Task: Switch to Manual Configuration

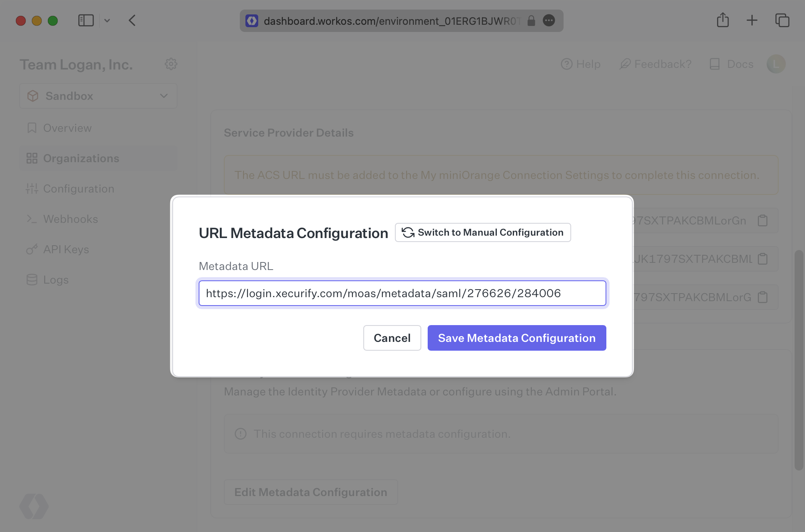Action: [483, 232]
